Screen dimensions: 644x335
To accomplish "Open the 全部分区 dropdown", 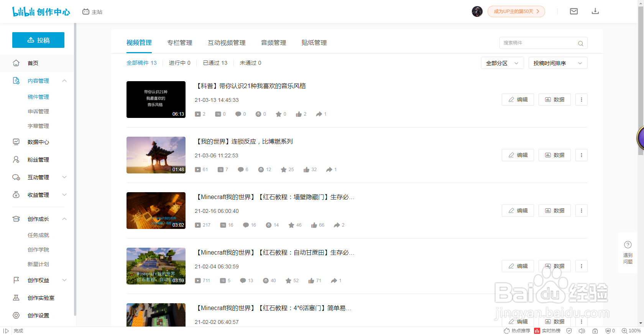I will [x=503, y=63].
